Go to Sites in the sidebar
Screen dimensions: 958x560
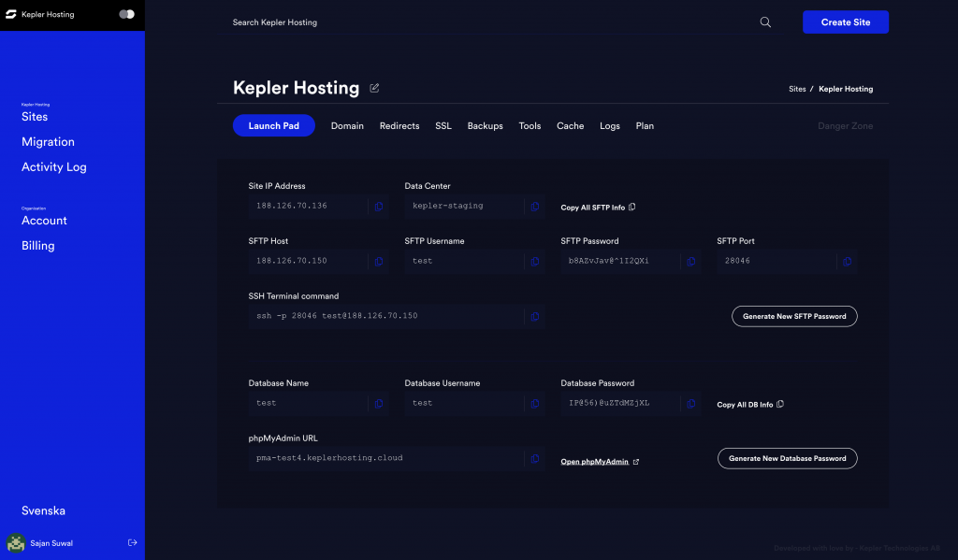tap(35, 117)
